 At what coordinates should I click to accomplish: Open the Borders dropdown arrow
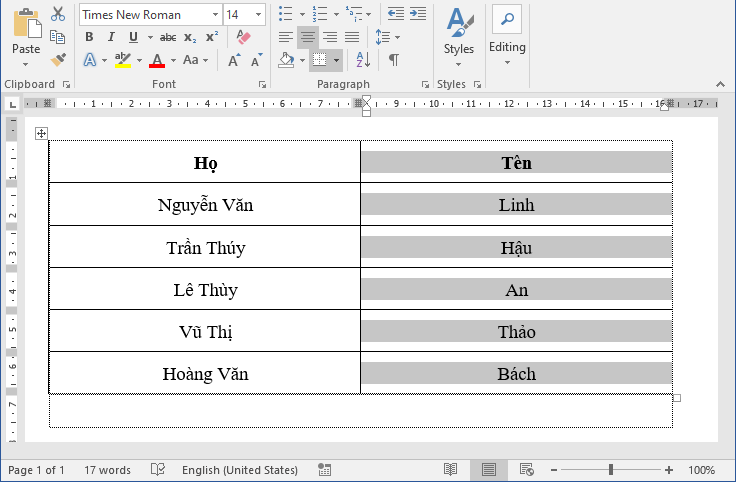pos(337,60)
